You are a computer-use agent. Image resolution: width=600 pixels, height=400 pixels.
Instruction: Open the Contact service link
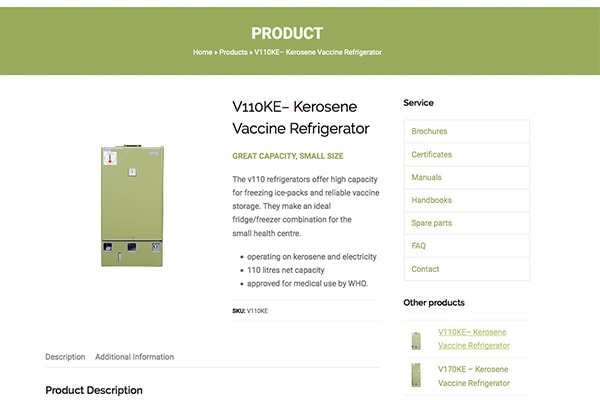(425, 269)
